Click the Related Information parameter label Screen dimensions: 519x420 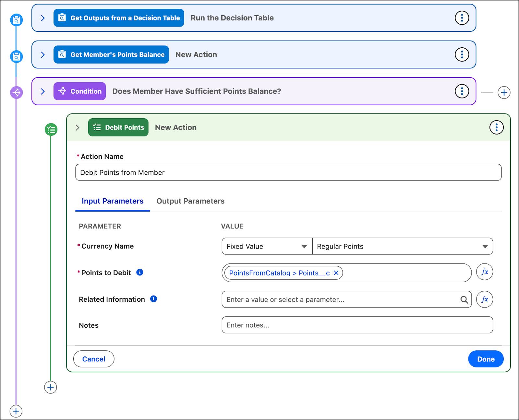112,299
